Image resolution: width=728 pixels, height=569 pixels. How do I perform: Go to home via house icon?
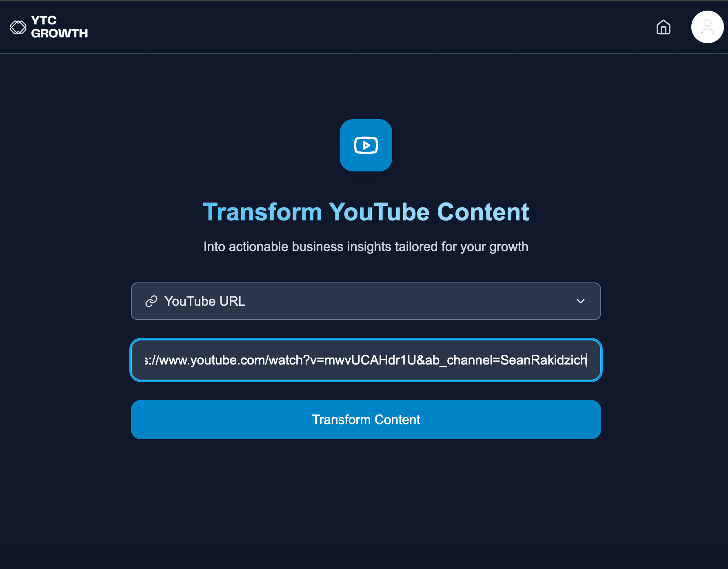[x=664, y=27]
